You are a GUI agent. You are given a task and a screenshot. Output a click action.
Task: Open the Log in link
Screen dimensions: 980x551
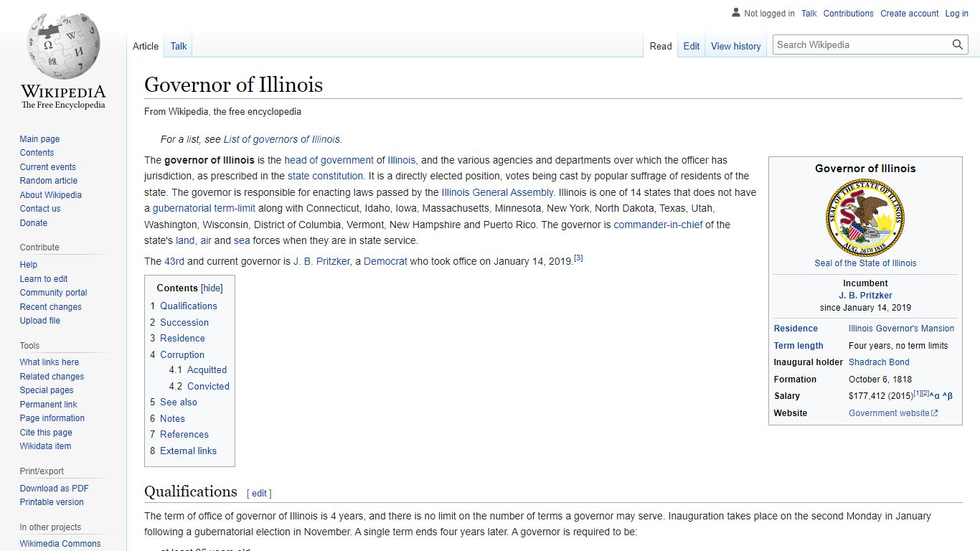(956, 14)
